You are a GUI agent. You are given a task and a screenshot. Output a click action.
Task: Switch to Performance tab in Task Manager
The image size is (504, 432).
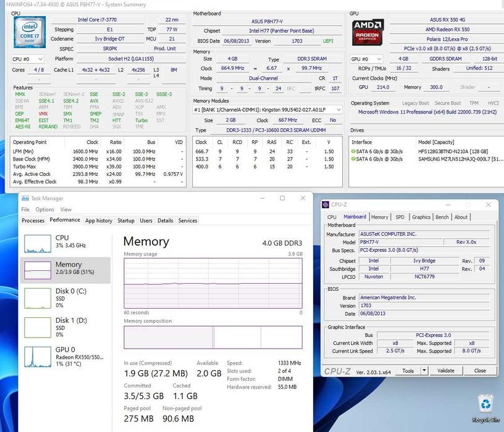pos(65,220)
